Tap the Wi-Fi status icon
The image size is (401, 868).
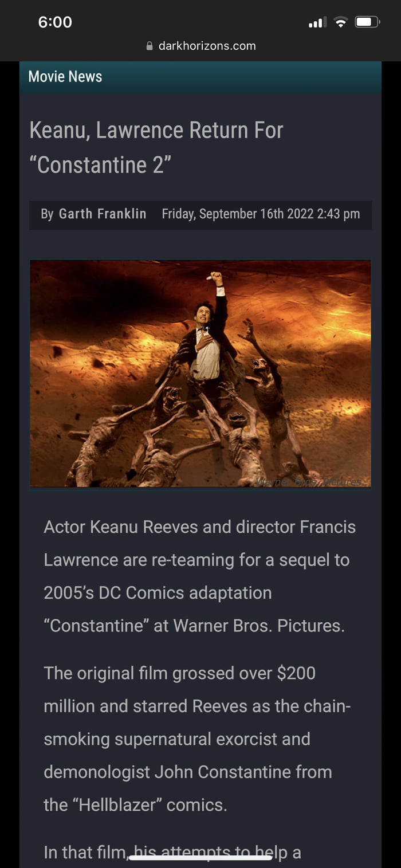click(x=341, y=22)
